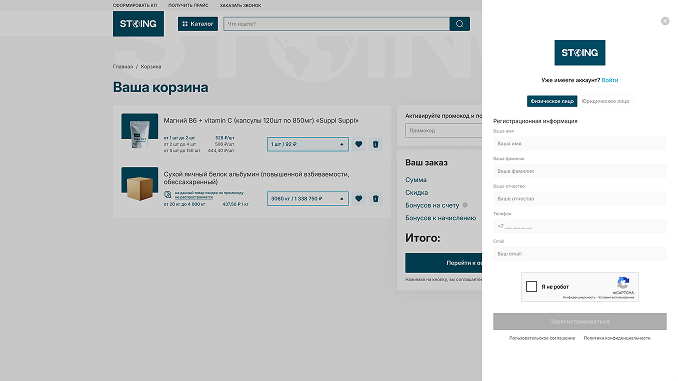Open Заказать звонок top menu item
Image resolution: width=678 pixels, height=381 pixels.
pyautogui.click(x=240, y=5)
